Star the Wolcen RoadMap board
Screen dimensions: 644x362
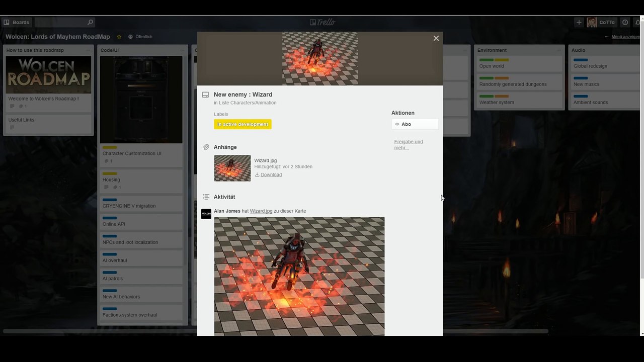click(119, 37)
